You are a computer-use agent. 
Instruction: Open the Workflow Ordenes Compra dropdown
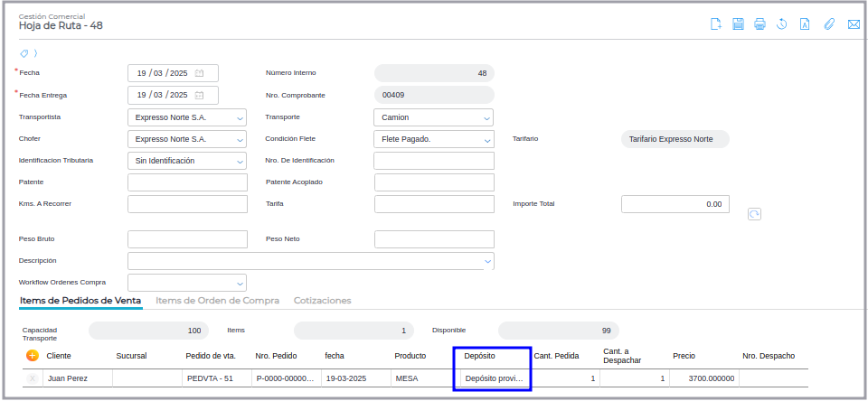(x=239, y=283)
